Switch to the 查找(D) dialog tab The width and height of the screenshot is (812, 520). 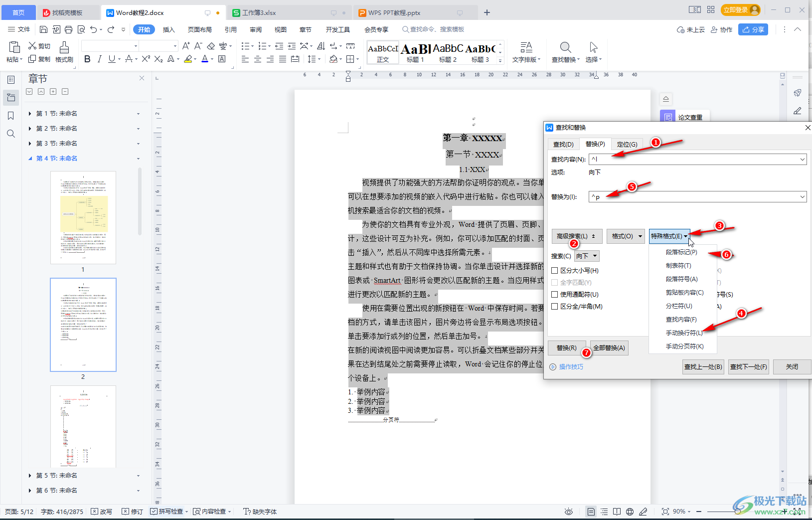pyautogui.click(x=563, y=144)
